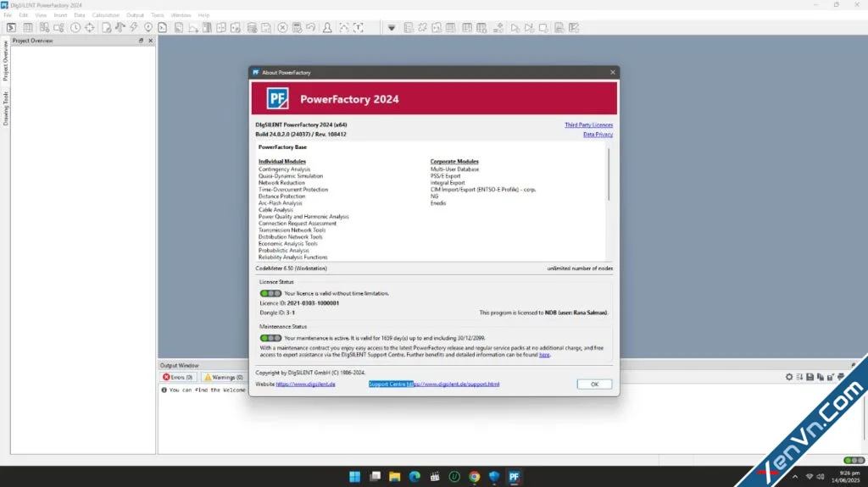Open the Edit menu
Image resolution: width=868 pixels, height=487 pixels.
click(23, 15)
